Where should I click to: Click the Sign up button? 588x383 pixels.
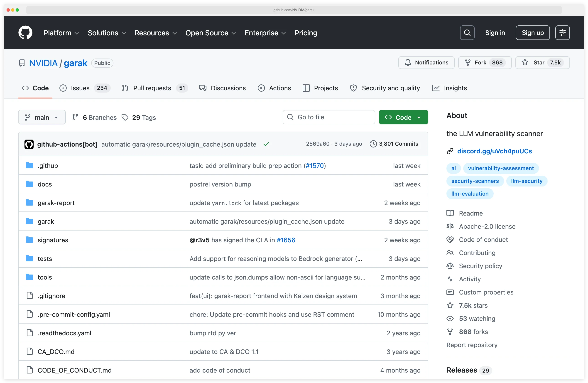(532, 32)
